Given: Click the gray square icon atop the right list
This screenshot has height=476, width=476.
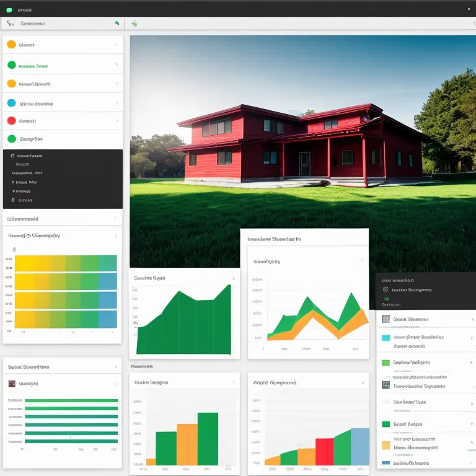Looking at the screenshot, I should pos(386,319).
